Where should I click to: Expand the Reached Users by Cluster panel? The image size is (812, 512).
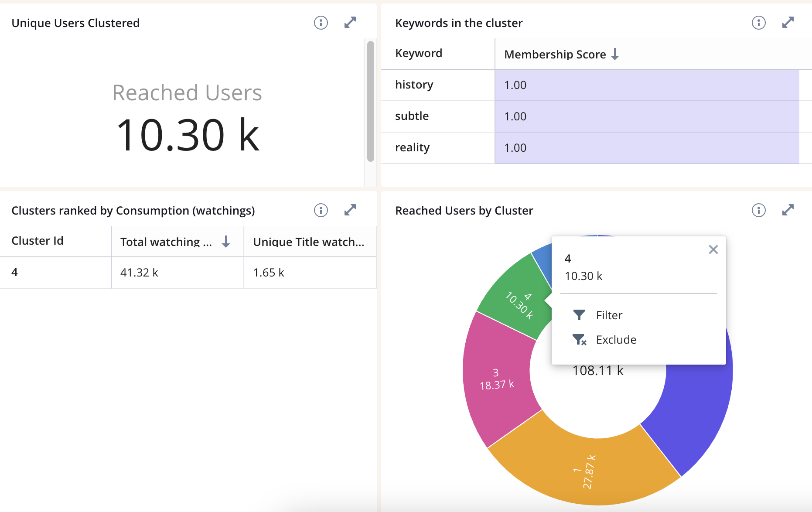tap(788, 210)
